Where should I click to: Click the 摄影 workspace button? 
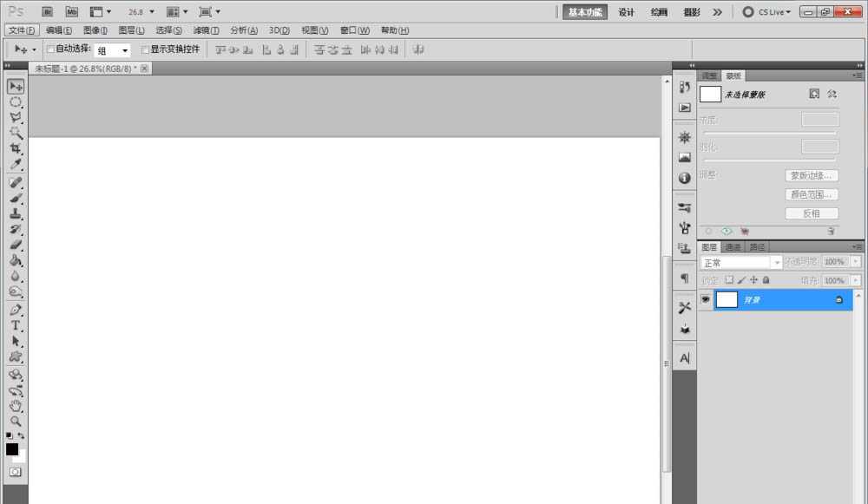coord(691,12)
